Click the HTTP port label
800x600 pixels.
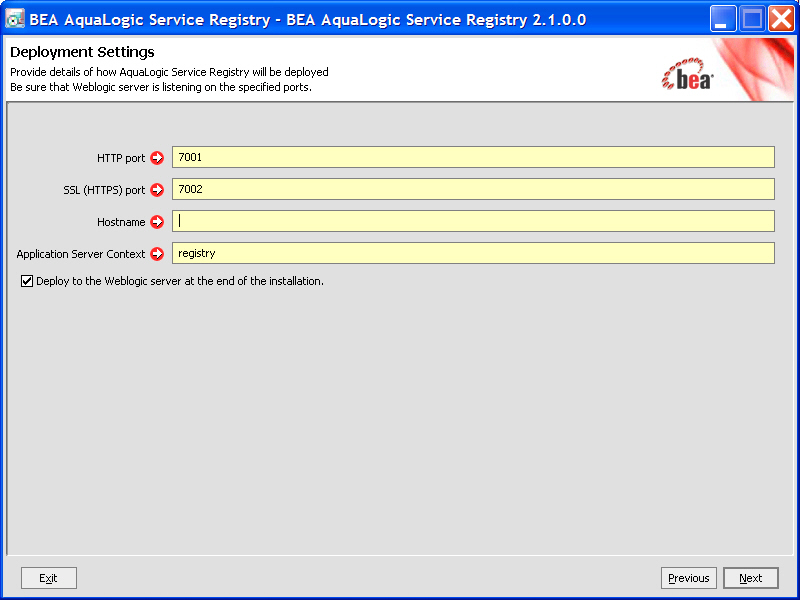click(121, 158)
